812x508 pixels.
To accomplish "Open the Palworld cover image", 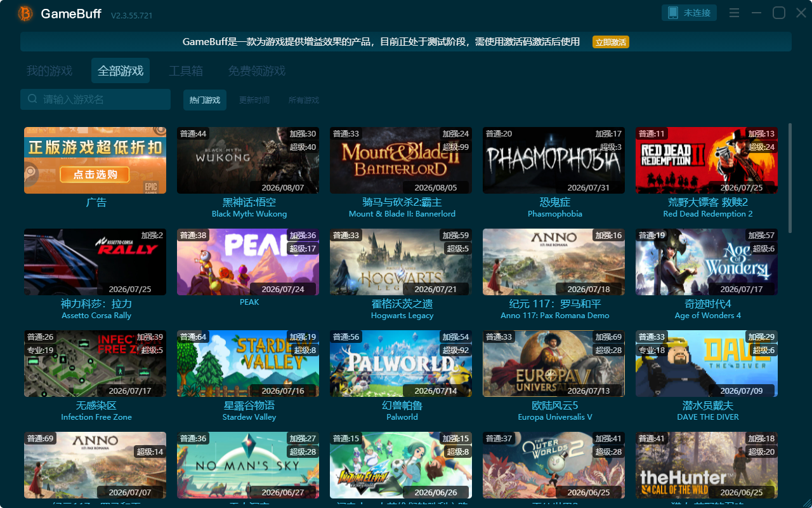I will [401, 363].
